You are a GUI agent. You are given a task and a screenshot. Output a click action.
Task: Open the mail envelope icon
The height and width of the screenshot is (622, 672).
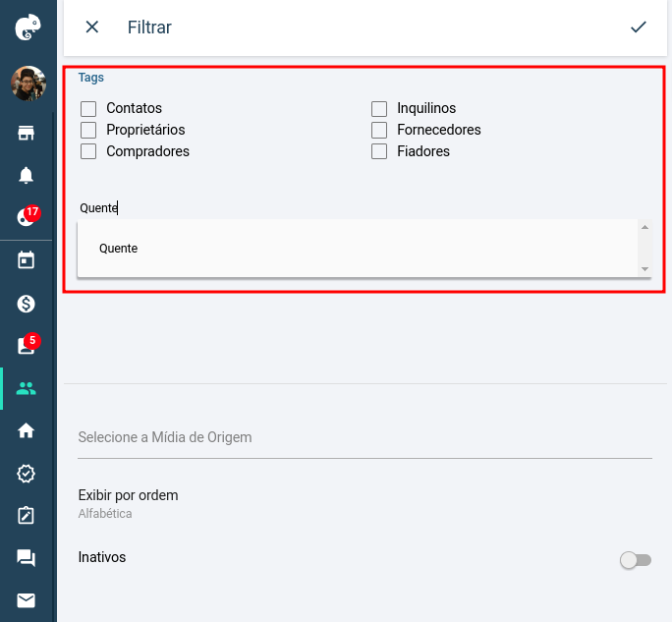coord(27,600)
